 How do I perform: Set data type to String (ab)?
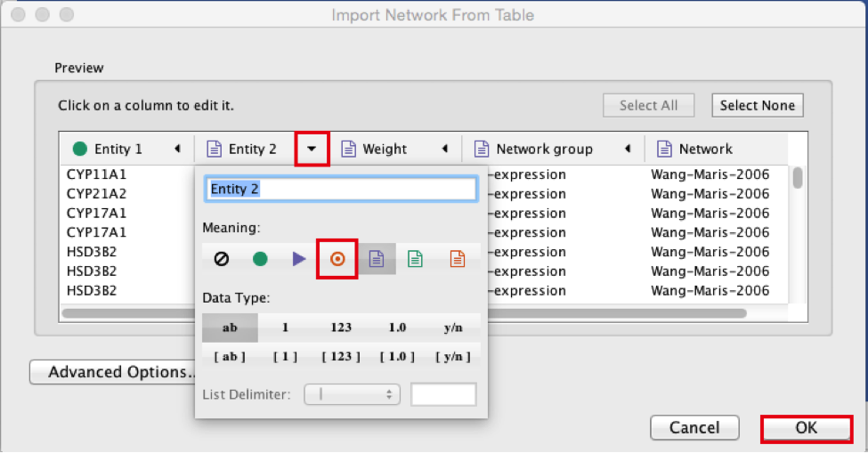[x=230, y=328]
